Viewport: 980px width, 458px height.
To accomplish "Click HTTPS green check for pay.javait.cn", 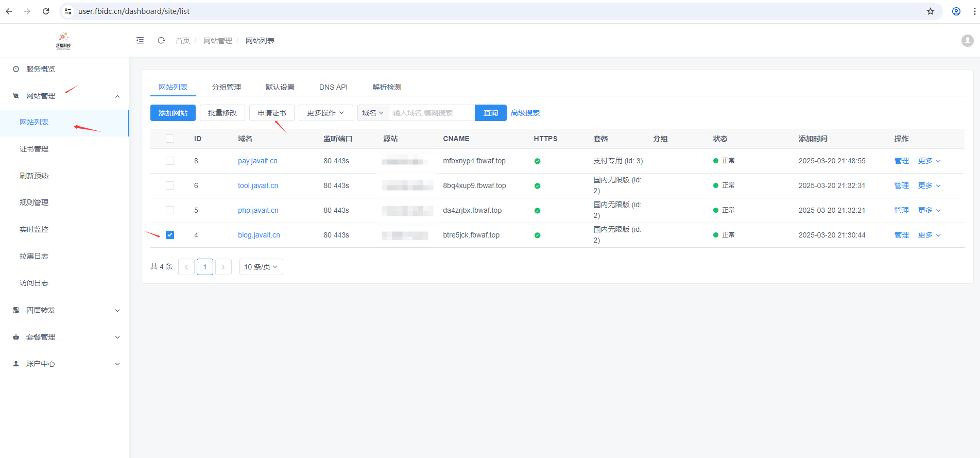I will [537, 161].
